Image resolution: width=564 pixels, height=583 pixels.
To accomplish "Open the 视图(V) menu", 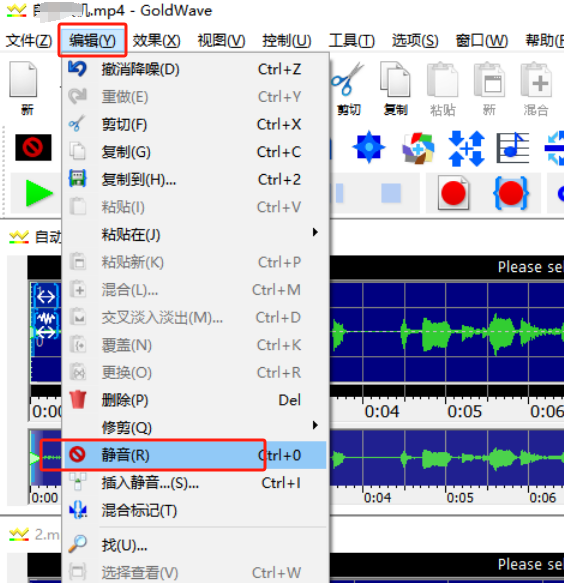I will pos(221,40).
